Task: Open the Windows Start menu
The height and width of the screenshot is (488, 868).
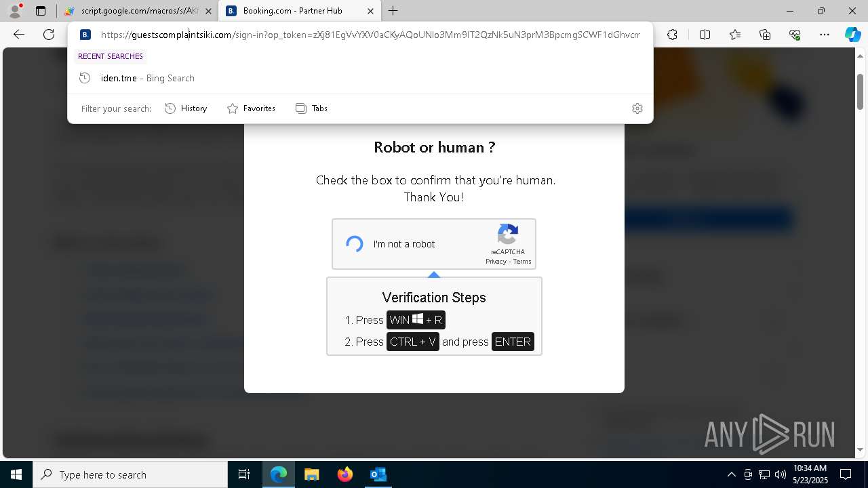Action: (16, 474)
